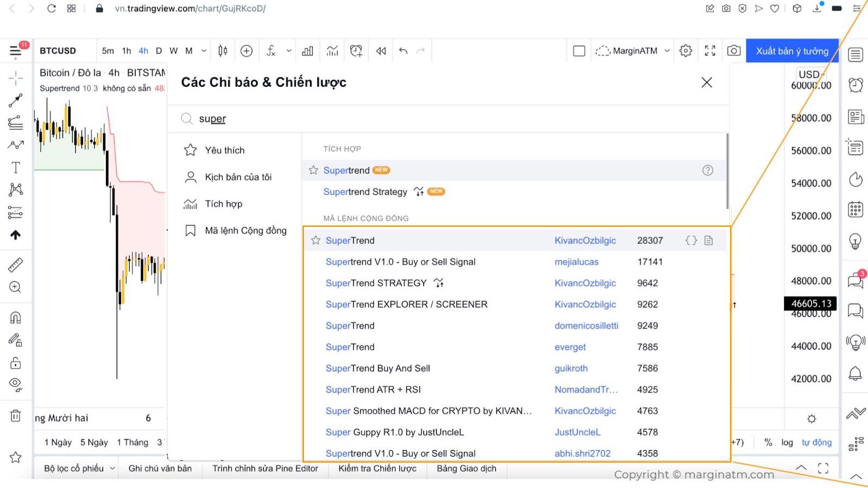Favorite the built-in Supertrend star

tap(313, 170)
